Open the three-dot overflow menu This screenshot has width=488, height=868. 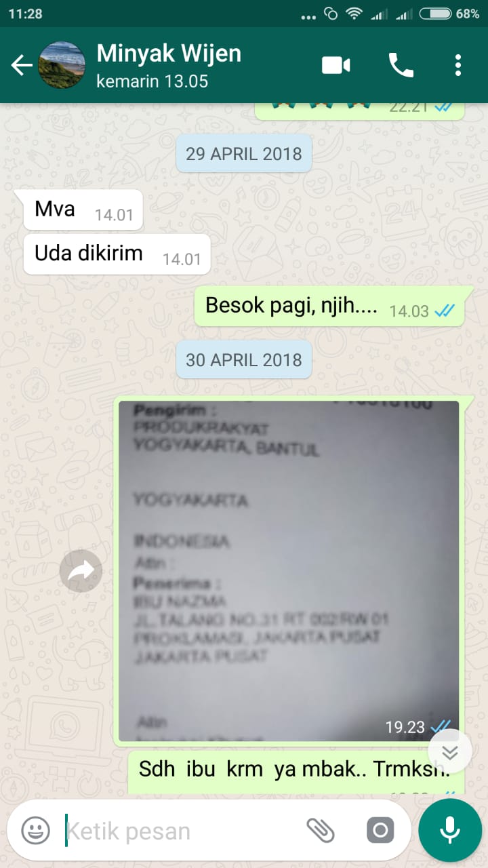[x=458, y=65]
